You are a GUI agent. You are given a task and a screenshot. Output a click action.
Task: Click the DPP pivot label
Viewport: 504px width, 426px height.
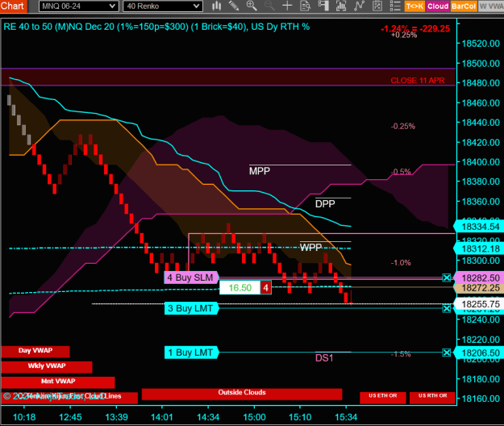pos(325,203)
